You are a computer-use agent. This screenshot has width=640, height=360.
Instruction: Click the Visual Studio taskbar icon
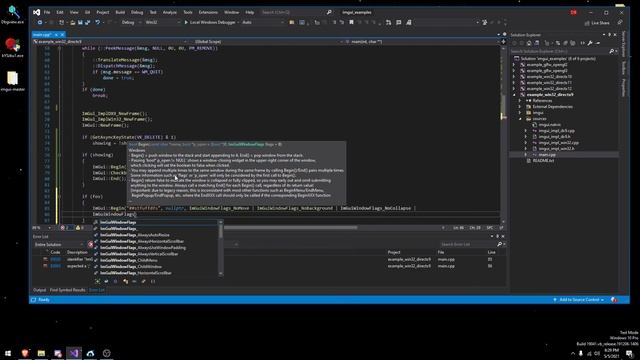point(74,353)
